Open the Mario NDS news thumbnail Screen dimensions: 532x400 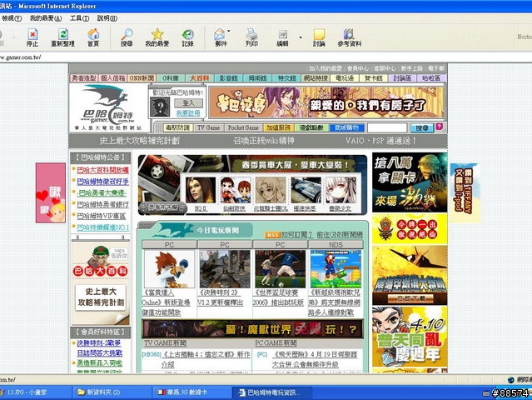coord(336,269)
